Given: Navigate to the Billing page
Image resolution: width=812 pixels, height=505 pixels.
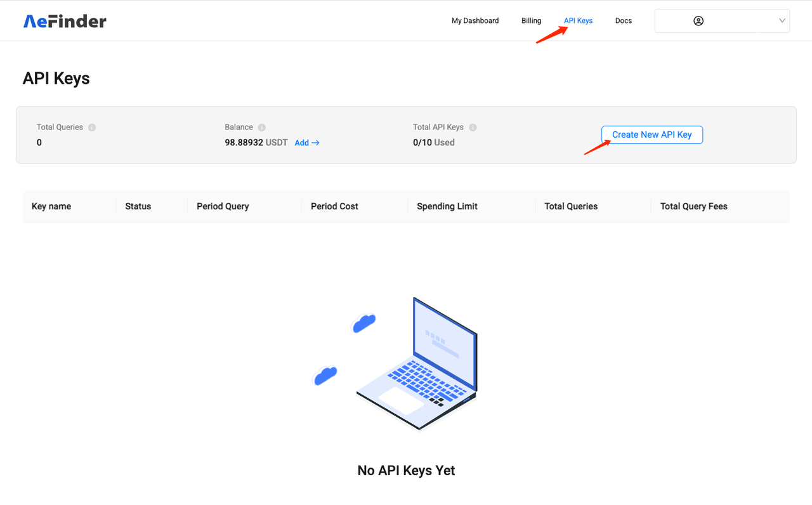Looking at the screenshot, I should (x=531, y=20).
